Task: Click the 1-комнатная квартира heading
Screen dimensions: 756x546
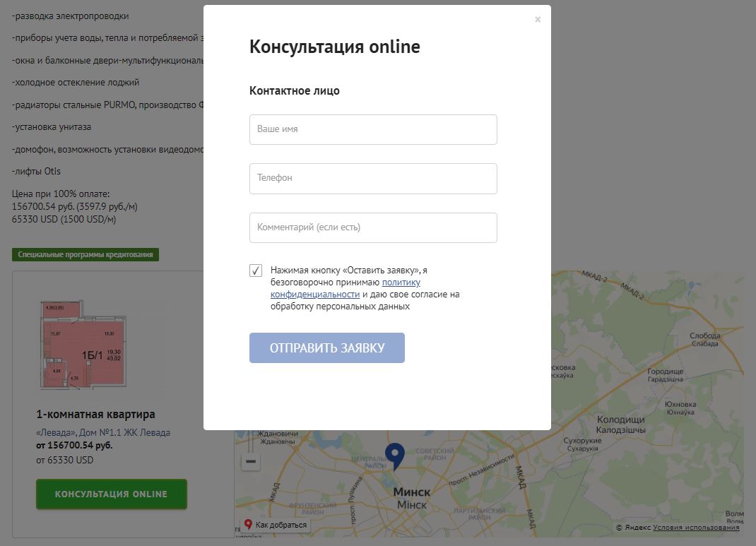Action: (95, 414)
